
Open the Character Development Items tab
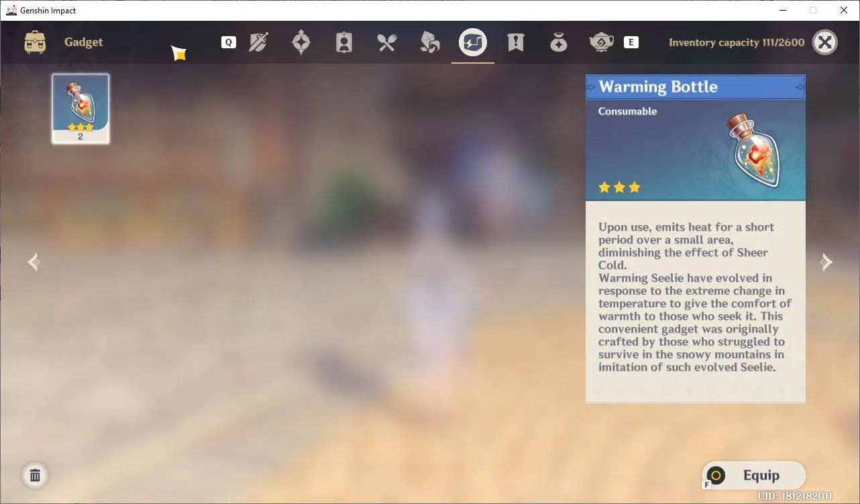tap(344, 42)
